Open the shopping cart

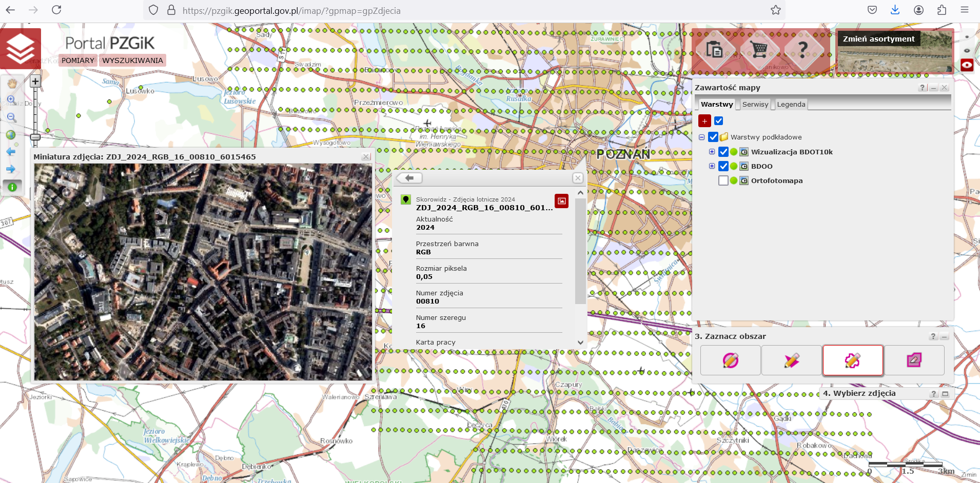(759, 50)
